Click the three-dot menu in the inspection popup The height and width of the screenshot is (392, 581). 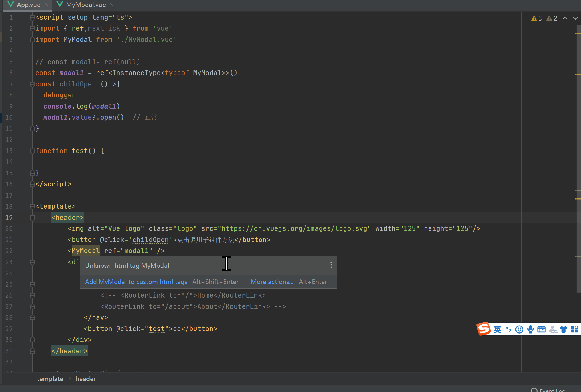(331, 265)
